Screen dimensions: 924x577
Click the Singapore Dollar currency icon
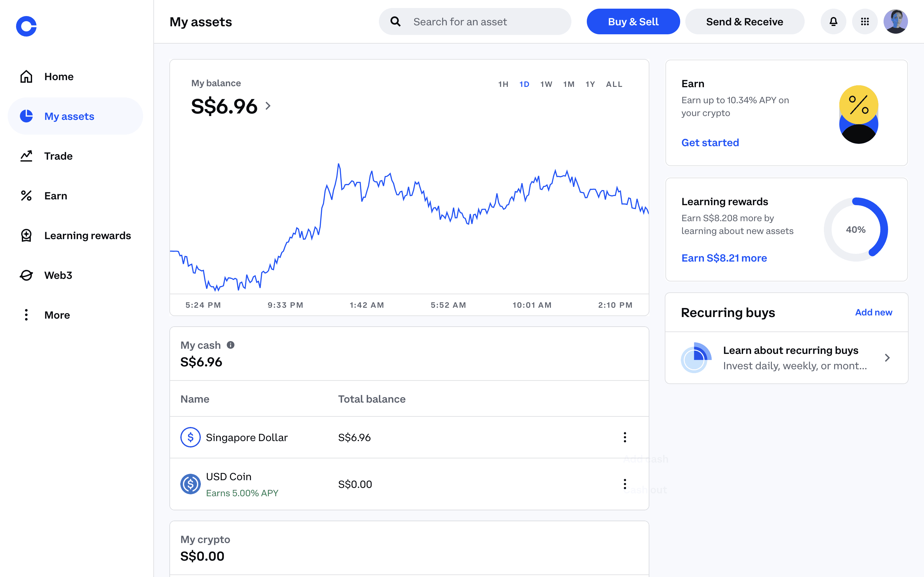(x=190, y=437)
